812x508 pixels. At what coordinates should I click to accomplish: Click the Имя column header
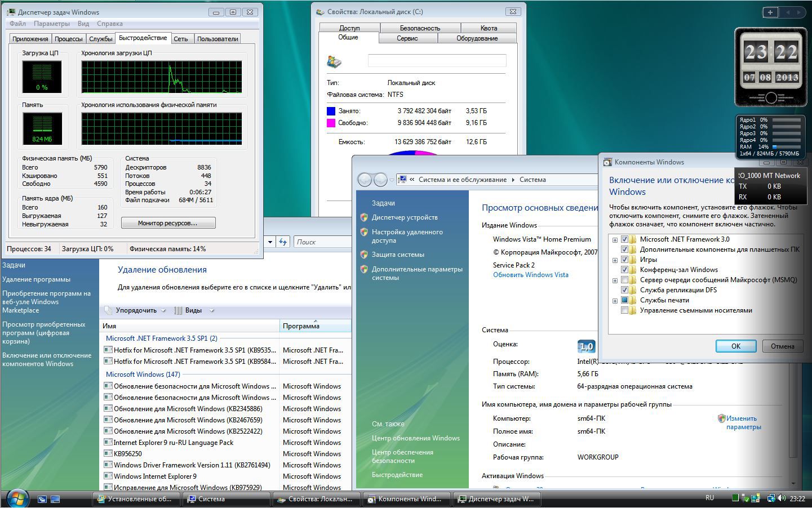tap(190, 326)
